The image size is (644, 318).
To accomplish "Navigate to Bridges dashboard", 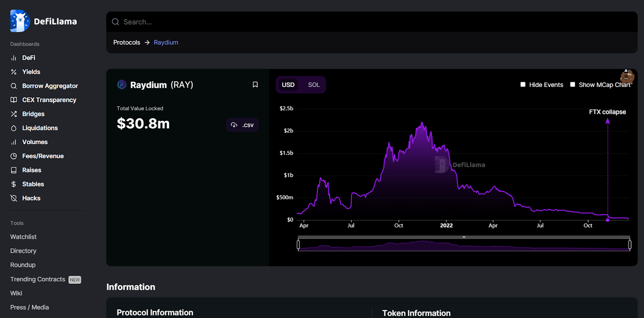I will click(x=33, y=114).
